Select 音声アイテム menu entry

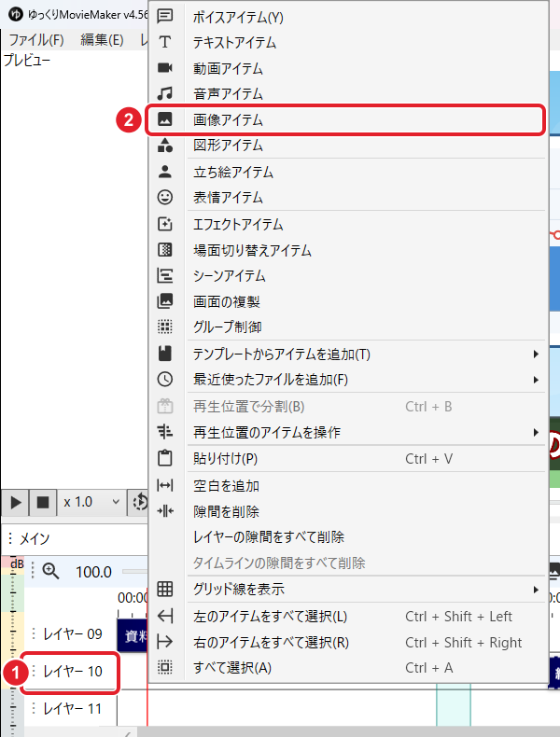347,94
